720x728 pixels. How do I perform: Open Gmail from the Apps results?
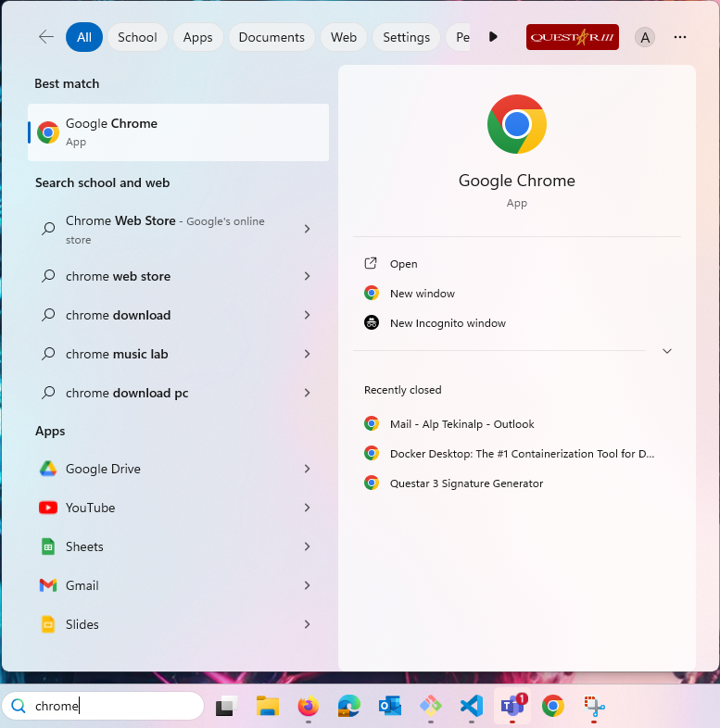click(x=178, y=586)
